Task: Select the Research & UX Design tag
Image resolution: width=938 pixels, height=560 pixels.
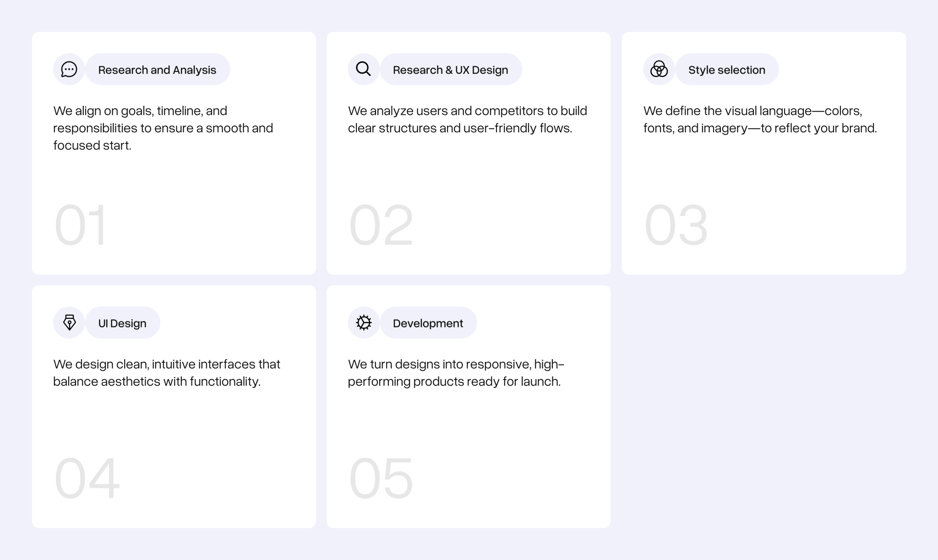Action: point(450,70)
